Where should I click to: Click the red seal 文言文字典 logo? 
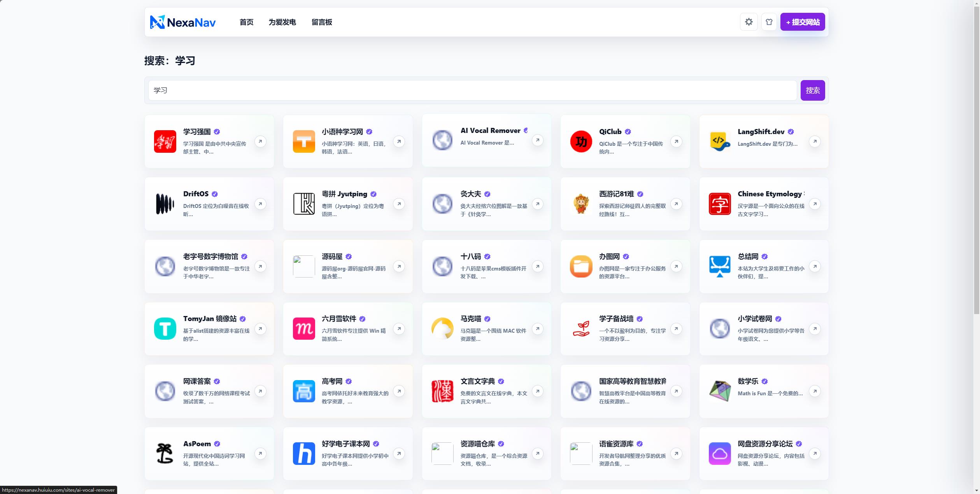tap(442, 391)
